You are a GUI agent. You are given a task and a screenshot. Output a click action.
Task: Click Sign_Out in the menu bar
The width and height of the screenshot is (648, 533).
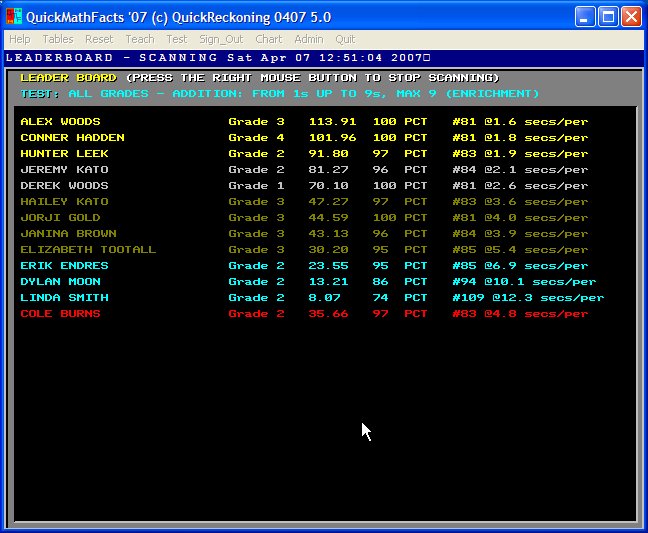(221, 39)
